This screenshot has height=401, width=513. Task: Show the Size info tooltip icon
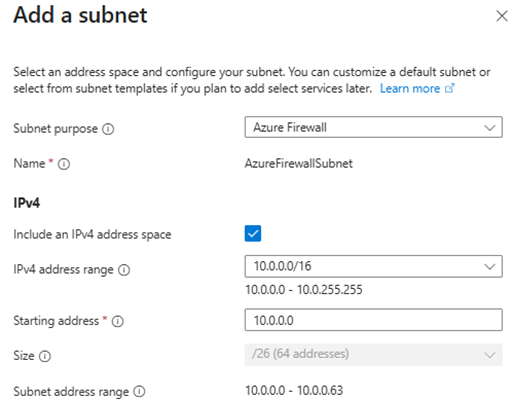(45, 356)
